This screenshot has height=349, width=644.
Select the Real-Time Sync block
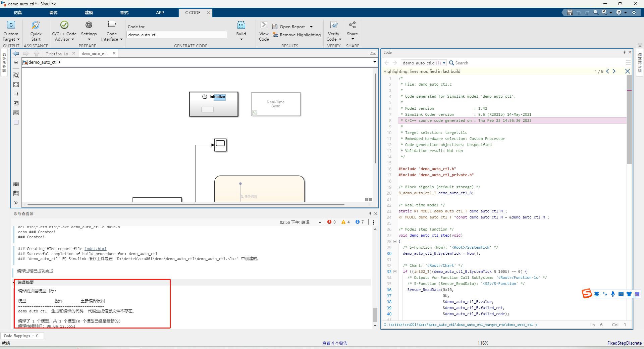click(x=276, y=104)
